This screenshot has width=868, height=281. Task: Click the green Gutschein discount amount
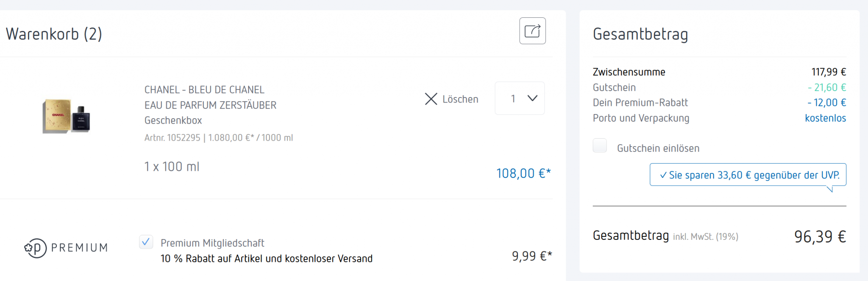pos(826,87)
